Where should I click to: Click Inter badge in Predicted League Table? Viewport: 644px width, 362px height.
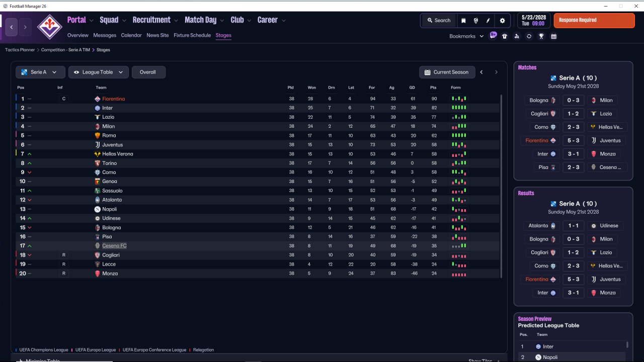[x=538, y=346]
